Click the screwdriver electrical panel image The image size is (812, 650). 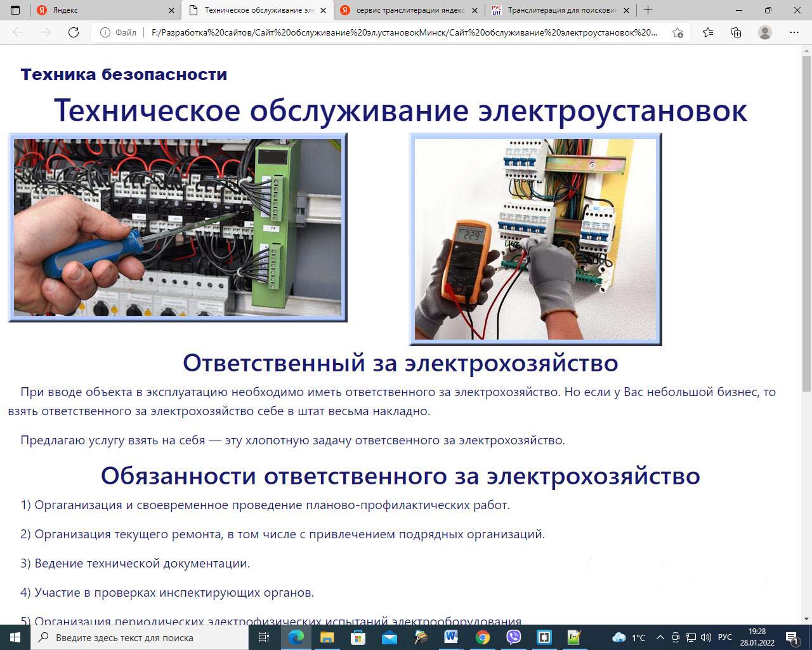click(x=178, y=227)
